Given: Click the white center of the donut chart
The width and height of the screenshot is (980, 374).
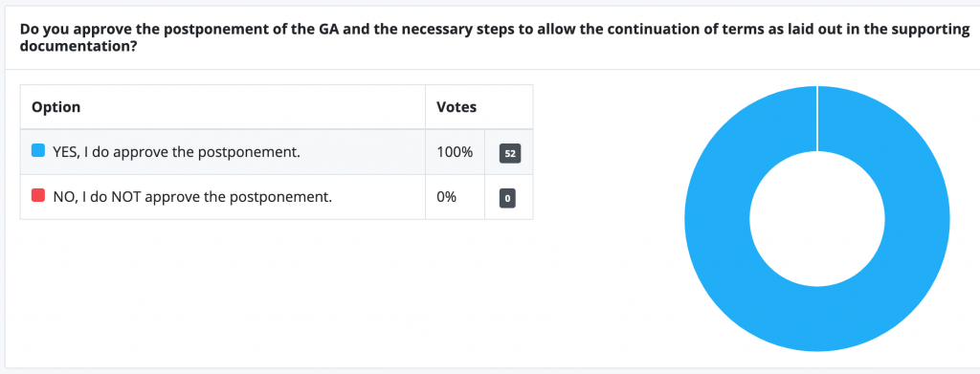Looking at the screenshot, I should (817, 220).
